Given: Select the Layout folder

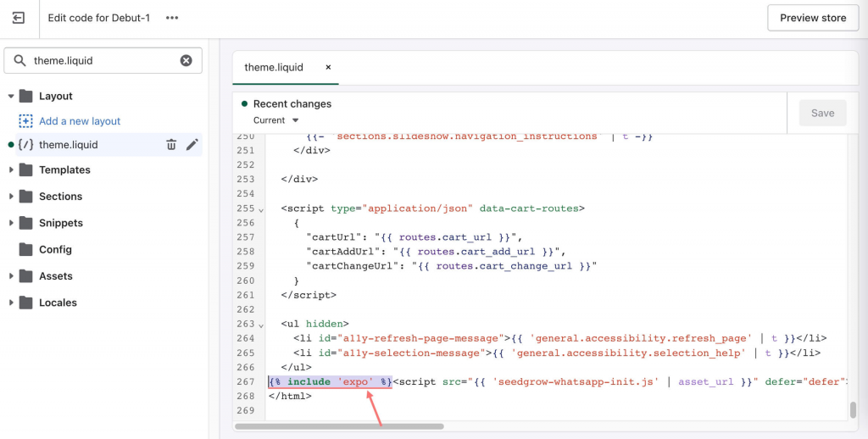Looking at the screenshot, I should [x=55, y=96].
